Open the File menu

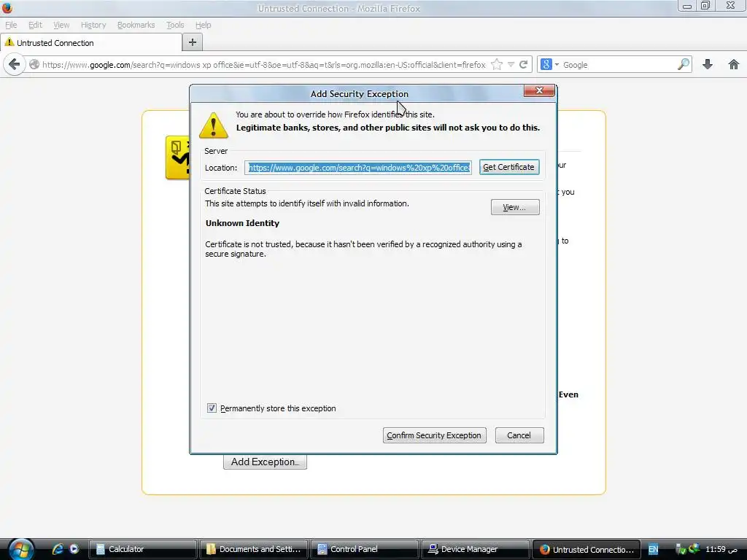(x=11, y=25)
